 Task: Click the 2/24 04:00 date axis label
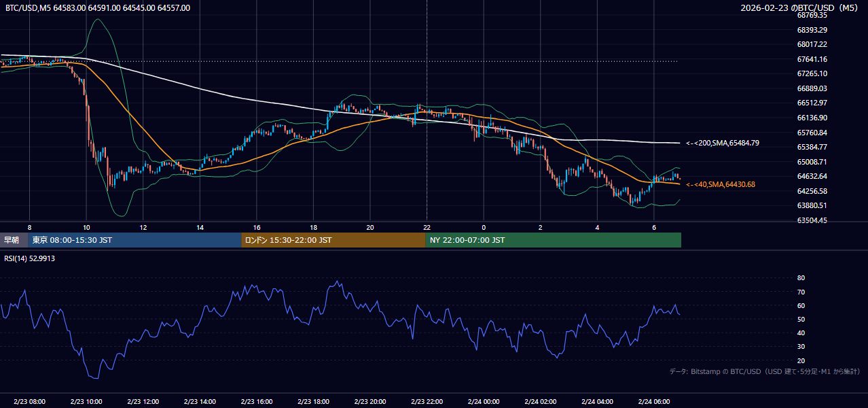click(597, 402)
